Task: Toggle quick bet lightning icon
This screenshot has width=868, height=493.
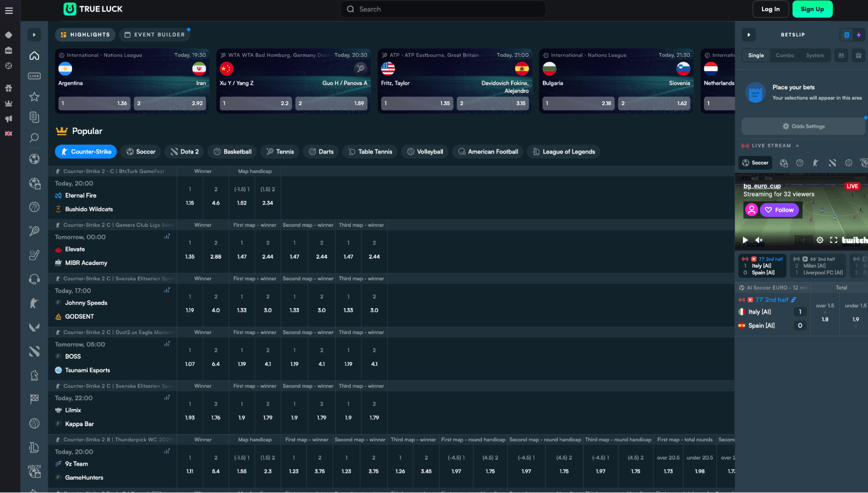Action: point(858,35)
